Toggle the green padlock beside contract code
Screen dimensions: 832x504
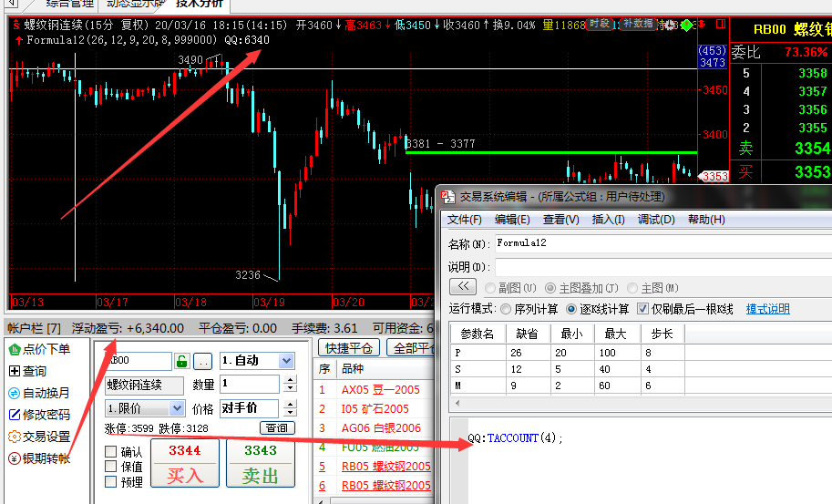click(x=181, y=361)
